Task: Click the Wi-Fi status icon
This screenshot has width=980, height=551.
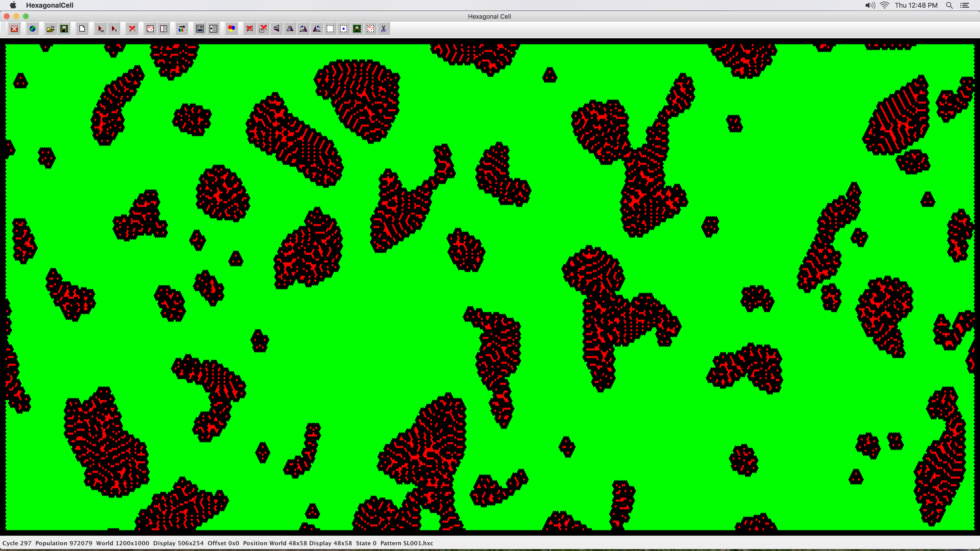Action: click(885, 5)
